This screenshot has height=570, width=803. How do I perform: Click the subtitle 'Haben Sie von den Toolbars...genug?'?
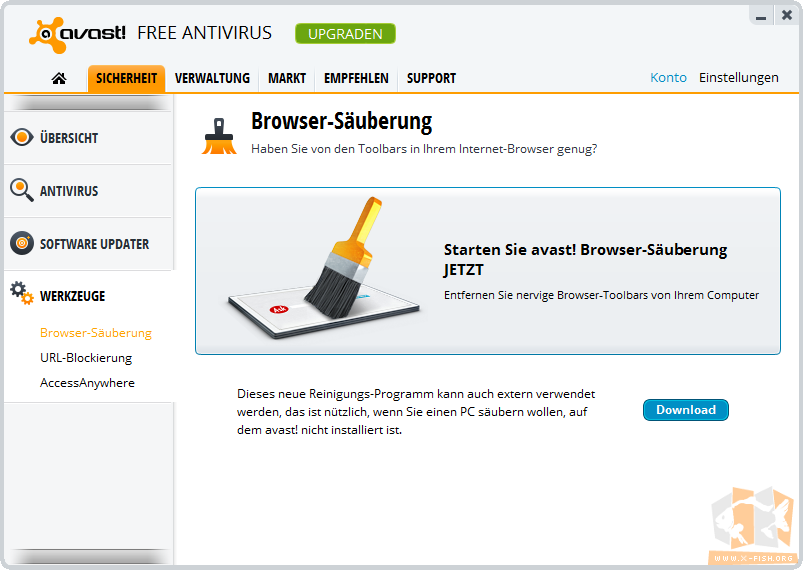point(424,149)
